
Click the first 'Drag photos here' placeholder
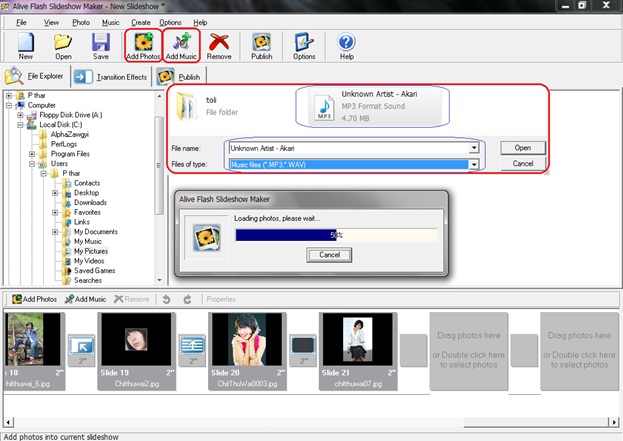(x=468, y=351)
